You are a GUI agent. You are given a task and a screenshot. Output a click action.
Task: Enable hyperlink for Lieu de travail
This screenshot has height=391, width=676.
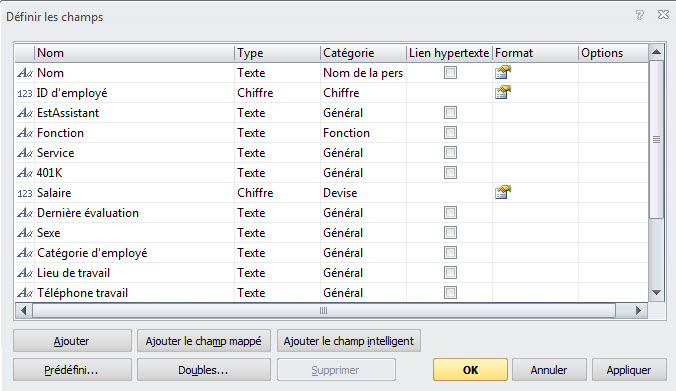pos(451,272)
